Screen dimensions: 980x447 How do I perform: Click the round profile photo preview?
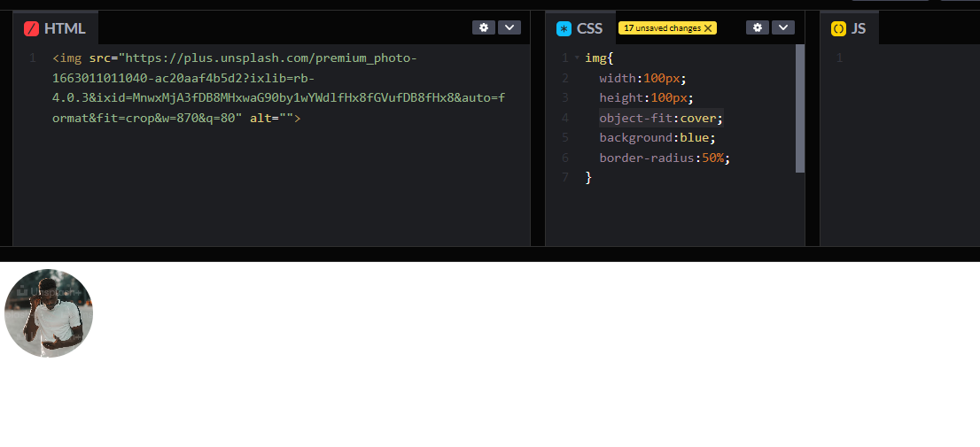(x=49, y=312)
